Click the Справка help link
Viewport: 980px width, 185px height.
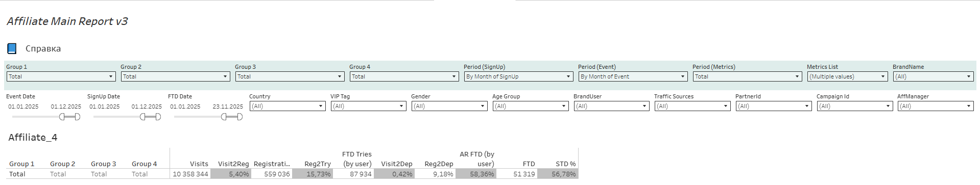pyautogui.click(x=43, y=48)
